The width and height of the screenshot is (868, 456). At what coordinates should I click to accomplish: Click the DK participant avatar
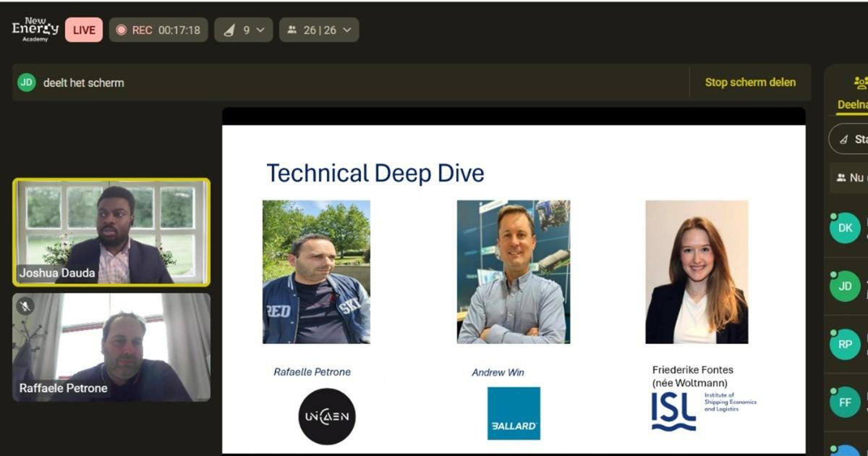(845, 228)
